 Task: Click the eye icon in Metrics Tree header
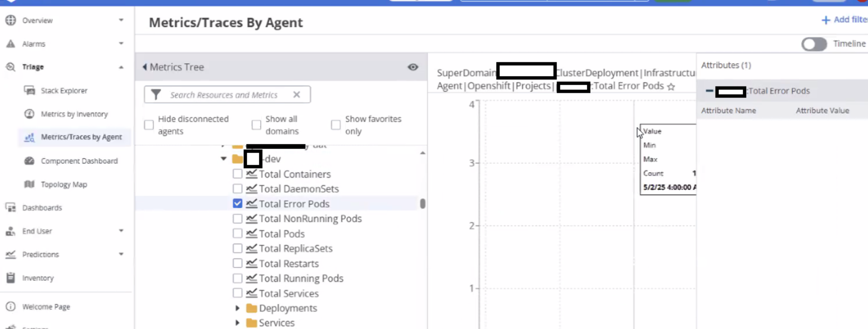[x=413, y=67]
